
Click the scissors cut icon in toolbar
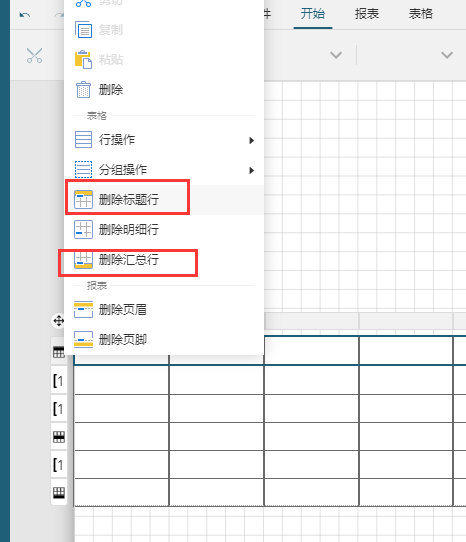tap(34, 55)
